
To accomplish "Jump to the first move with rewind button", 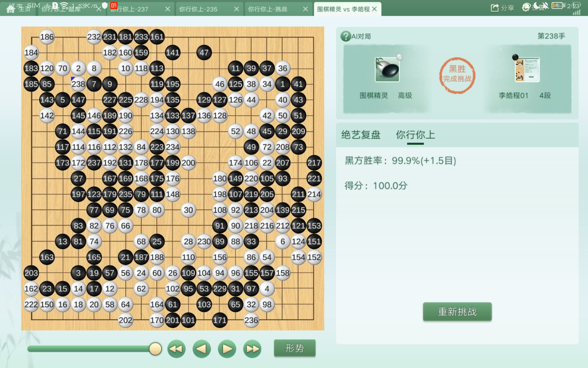I will (x=176, y=349).
